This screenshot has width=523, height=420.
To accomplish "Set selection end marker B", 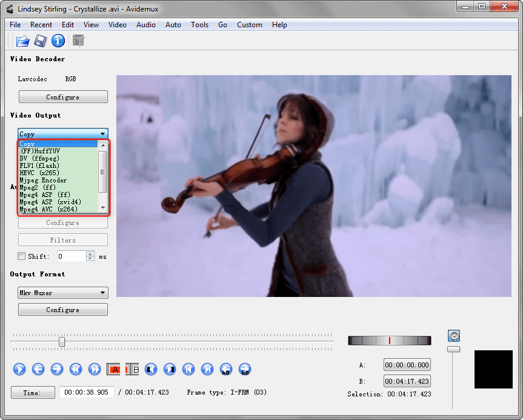I will coord(132,369).
